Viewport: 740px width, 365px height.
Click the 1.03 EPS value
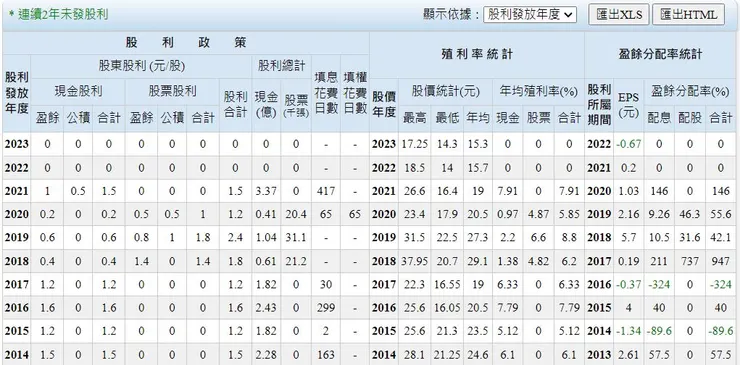click(x=629, y=191)
